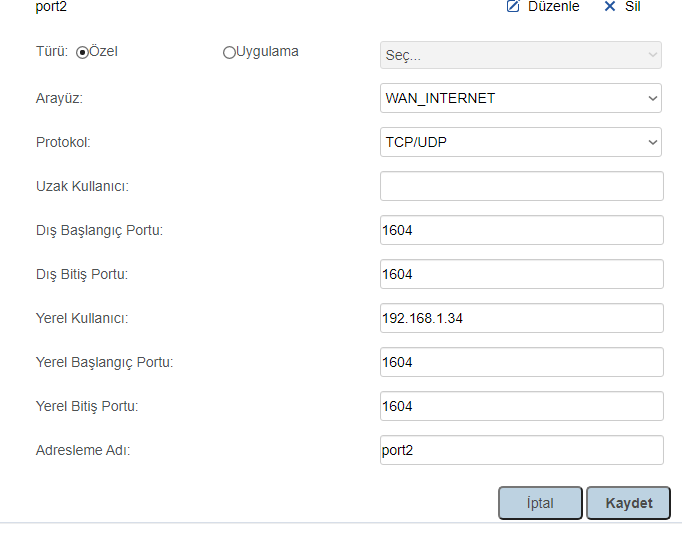Viewport: 682px width, 533px height.
Task: Open the Düzenle link for port2
Action: (x=553, y=6)
